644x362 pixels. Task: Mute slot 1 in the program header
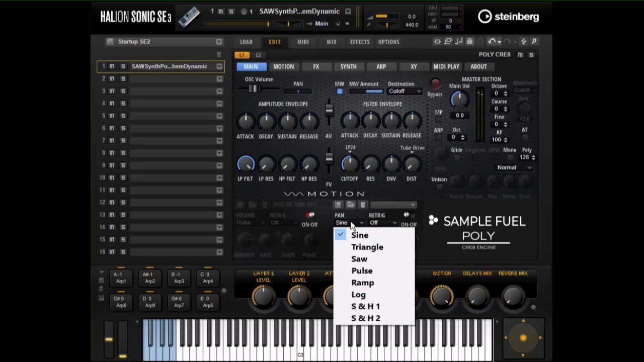click(221, 12)
